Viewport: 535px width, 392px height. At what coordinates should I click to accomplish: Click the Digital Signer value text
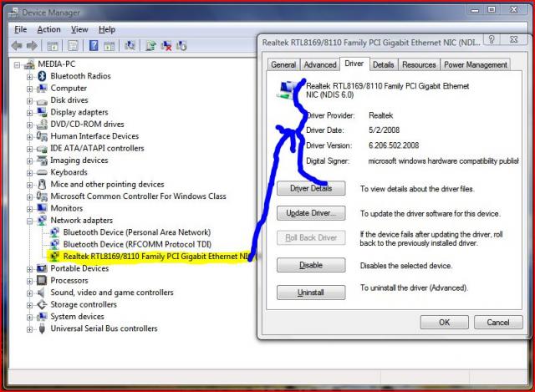tap(444, 160)
